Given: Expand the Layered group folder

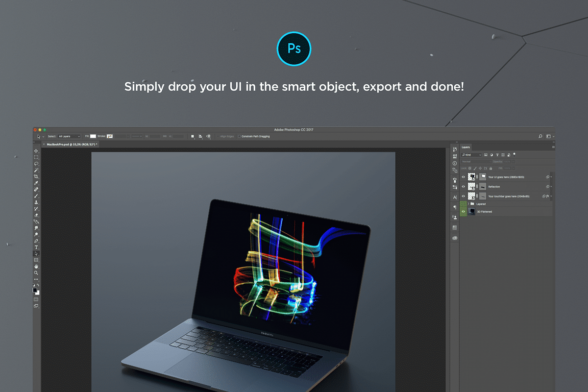Looking at the screenshot, I should 468,204.
